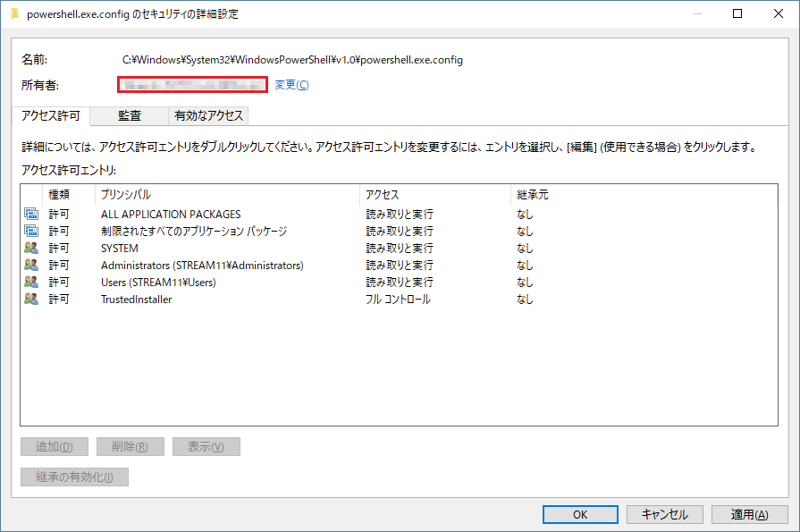Sort by the プリンシパル column header
This screenshot has width=800, height=532.
tap(125, 194)
